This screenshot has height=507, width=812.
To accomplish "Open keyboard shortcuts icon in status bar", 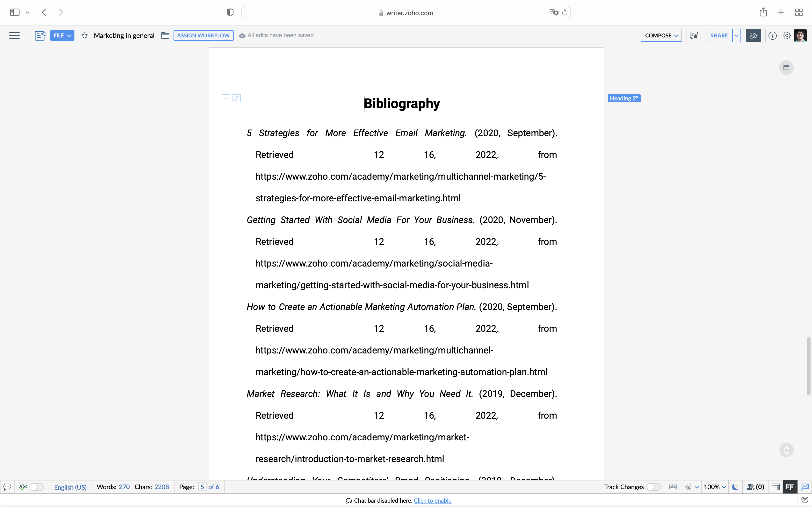I will click(673, 487).
